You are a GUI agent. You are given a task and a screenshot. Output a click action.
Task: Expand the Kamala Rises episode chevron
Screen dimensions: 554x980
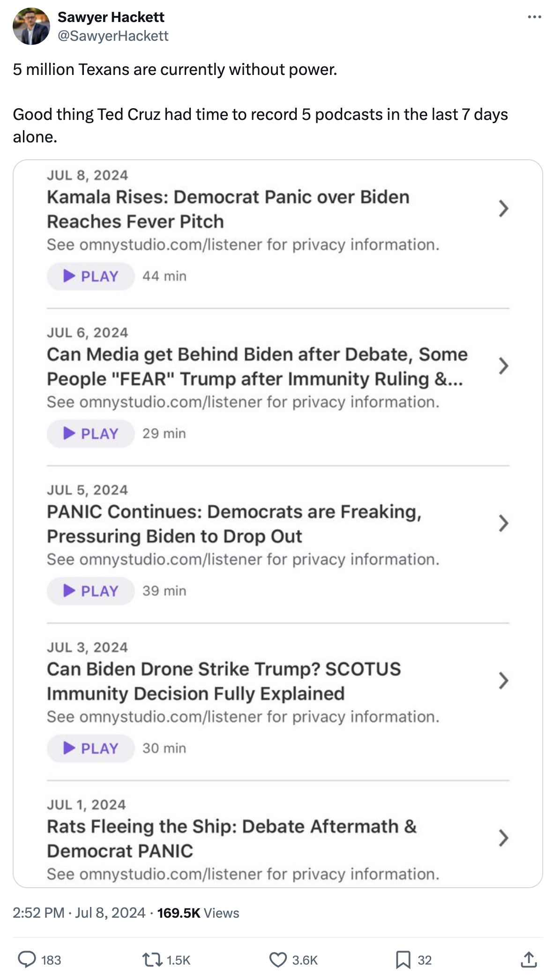503,208
